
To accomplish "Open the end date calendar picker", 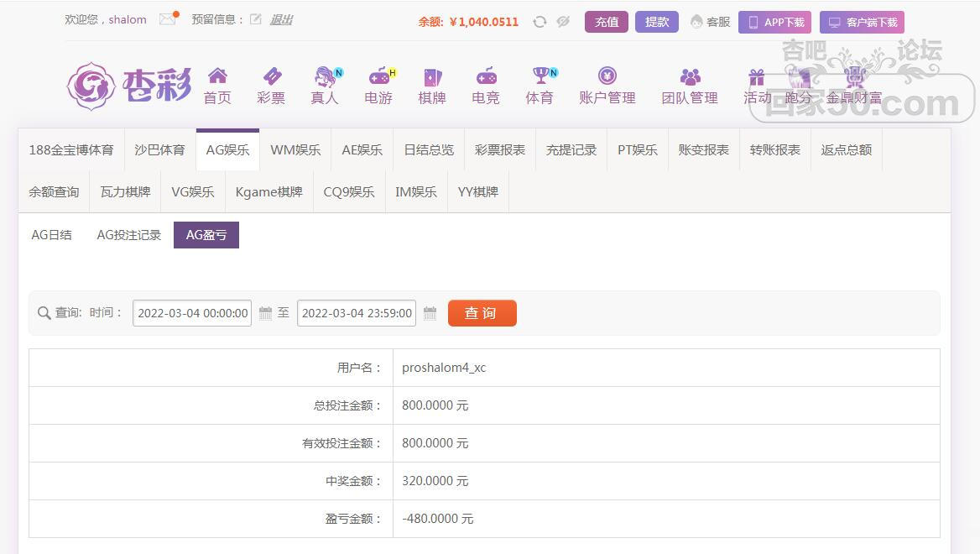I will [x=430, y=313].
